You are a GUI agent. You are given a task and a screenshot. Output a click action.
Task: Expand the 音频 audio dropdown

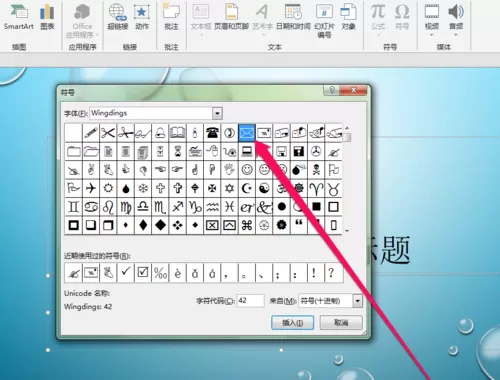coord(456,34)
